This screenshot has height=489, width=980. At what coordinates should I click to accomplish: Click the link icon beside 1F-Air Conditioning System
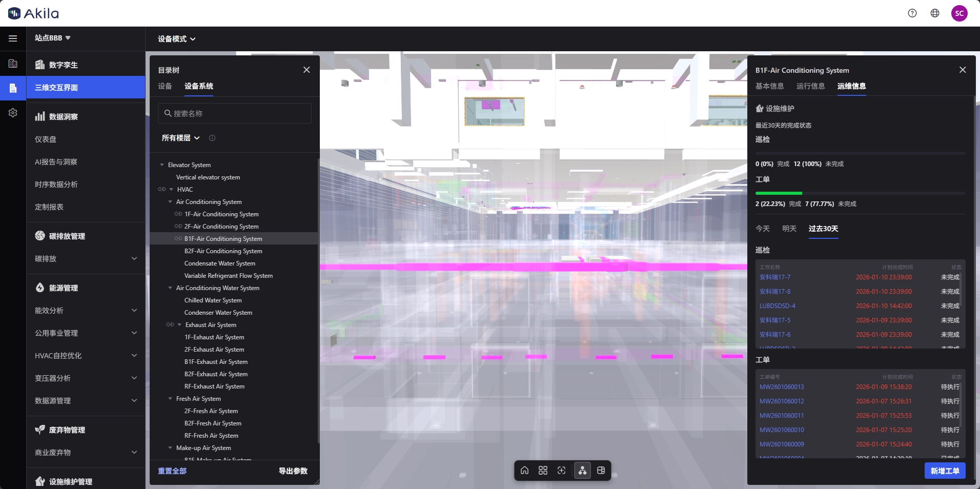click(x=178, y=214)
